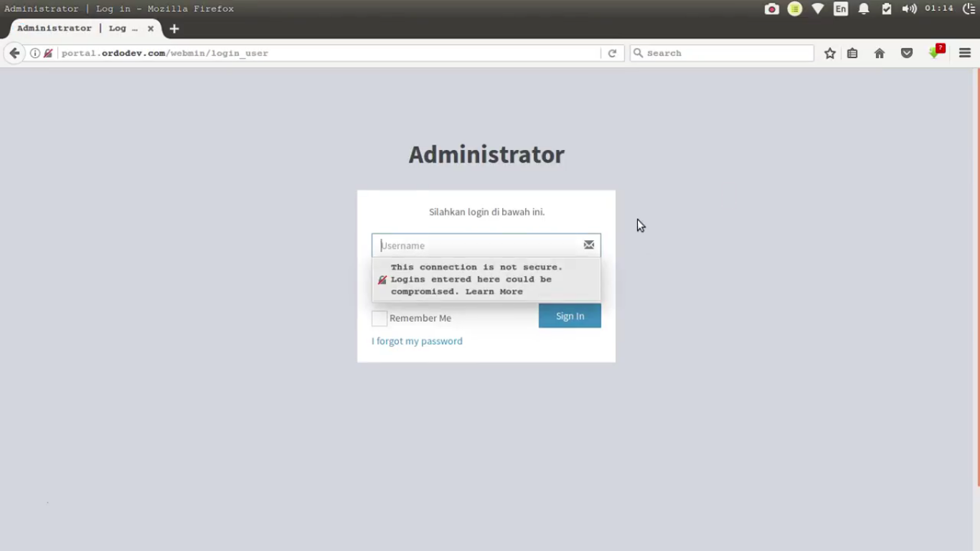Open the site information icon

[x=34, y=53]
